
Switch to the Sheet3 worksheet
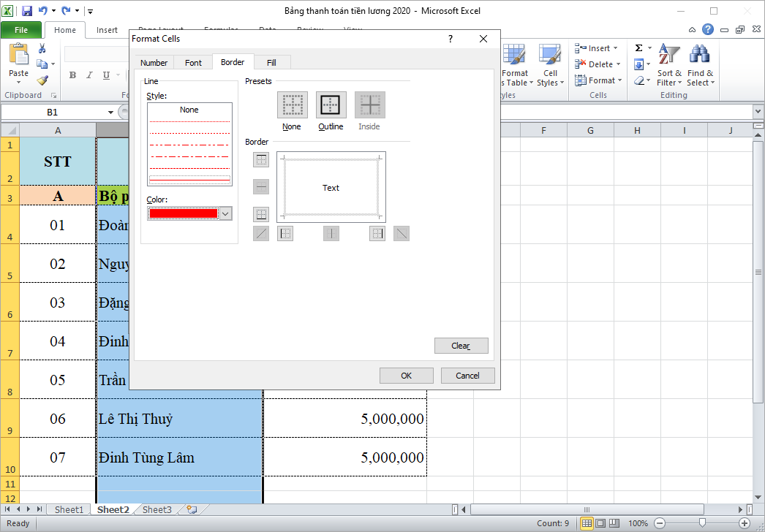tap(156, 509)
